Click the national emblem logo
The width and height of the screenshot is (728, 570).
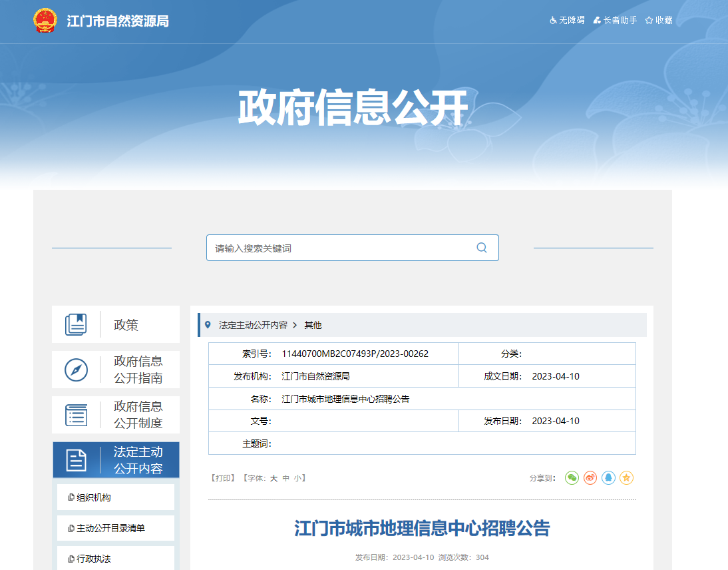(45, 21)
